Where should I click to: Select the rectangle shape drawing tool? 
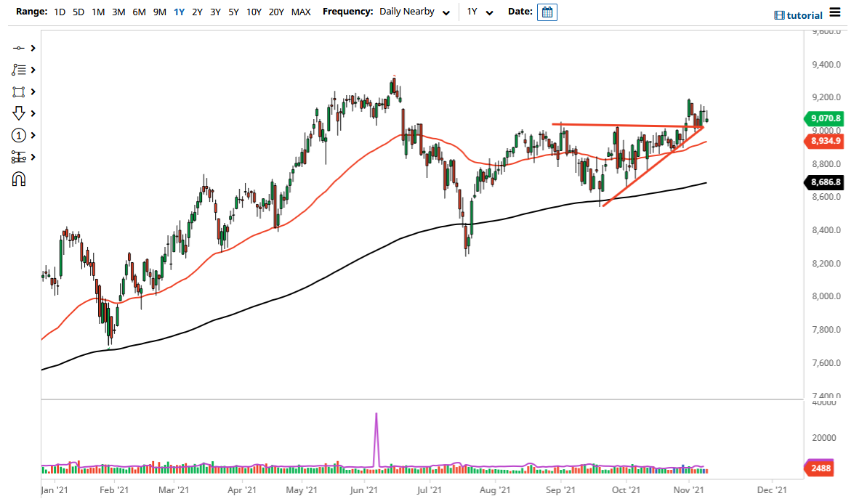pyautogui.click(x=18, y=92)
